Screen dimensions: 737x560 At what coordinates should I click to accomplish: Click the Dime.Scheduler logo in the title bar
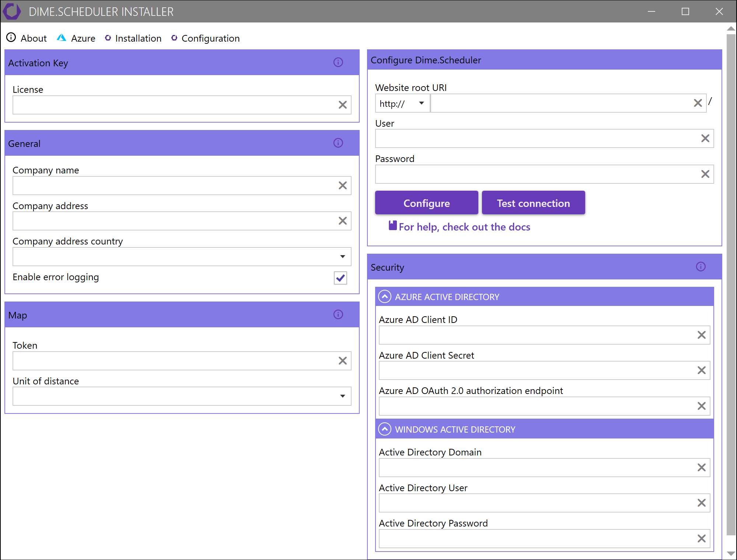[12, 11]
